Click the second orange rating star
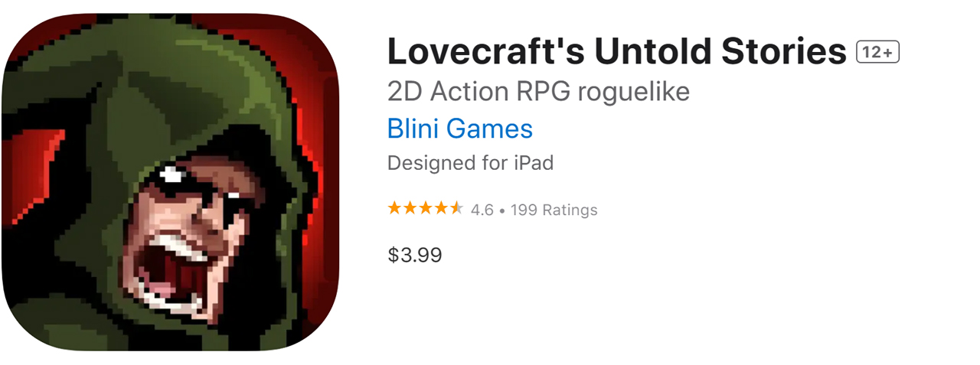This screenshot has height=365, width=980. 410,208
